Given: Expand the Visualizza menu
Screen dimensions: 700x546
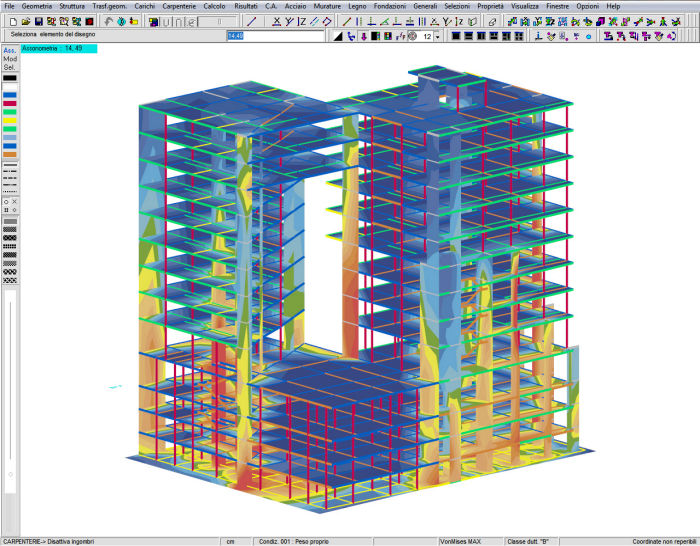Looking at the screenshot, I should pyautogui.click(x=524, y=6).
